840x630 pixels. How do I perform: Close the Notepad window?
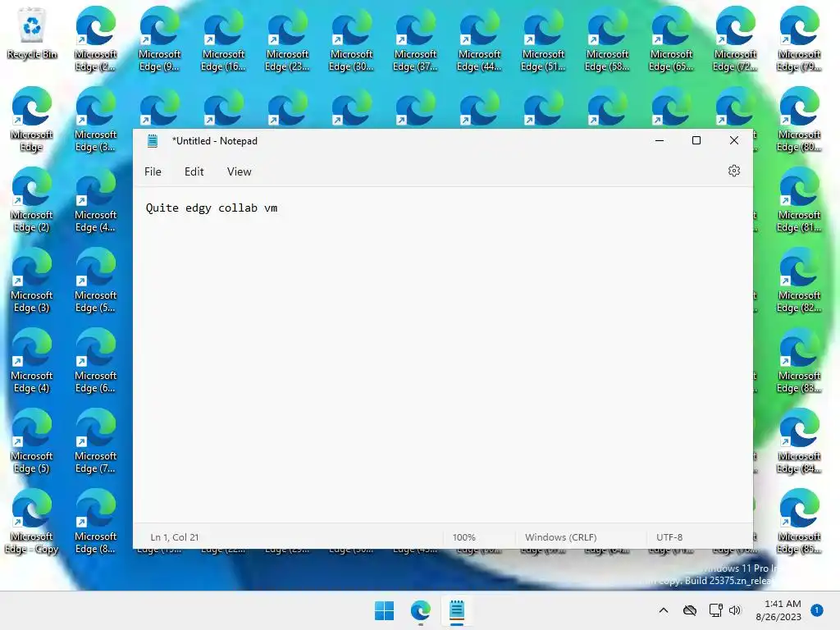[x=734, y=141]
